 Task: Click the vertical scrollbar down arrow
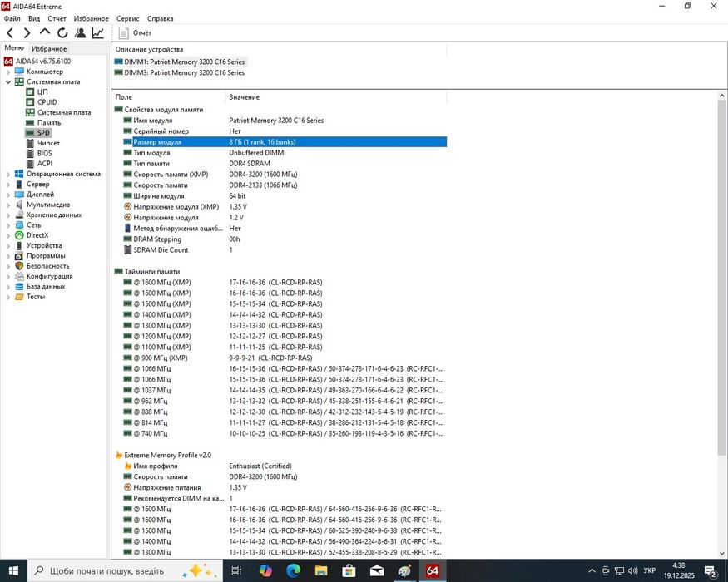[721, 553]
